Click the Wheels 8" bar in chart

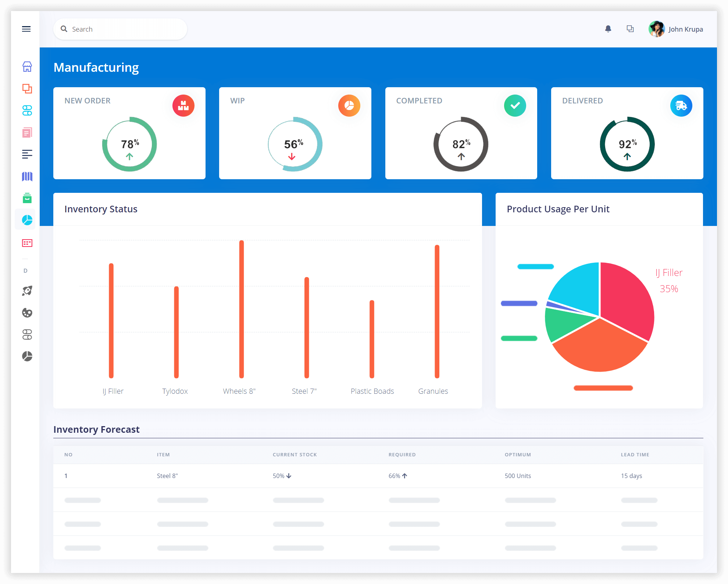[x=242, y=309]
